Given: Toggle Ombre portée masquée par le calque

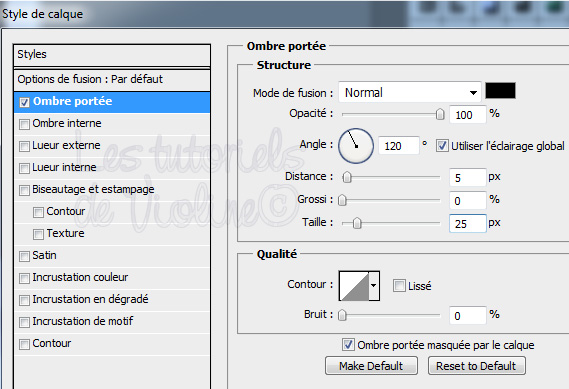Looking at the screenshot, I should tap(348, 344).
